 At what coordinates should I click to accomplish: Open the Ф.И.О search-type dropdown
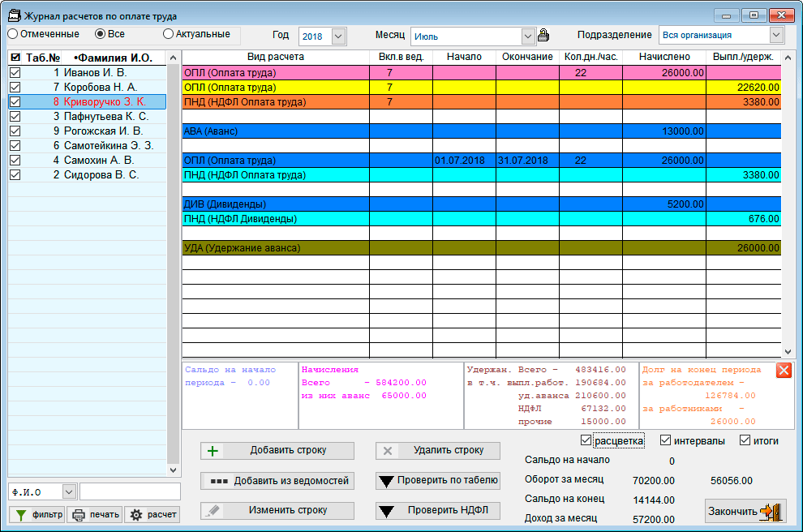pos(69,492)
